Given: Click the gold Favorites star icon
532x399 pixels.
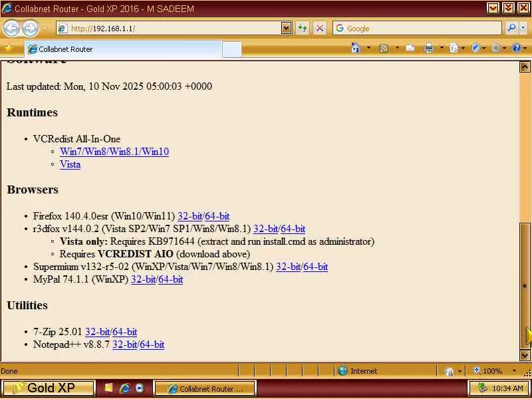Looking at the screenshot, I should click(x=9, y=49).
